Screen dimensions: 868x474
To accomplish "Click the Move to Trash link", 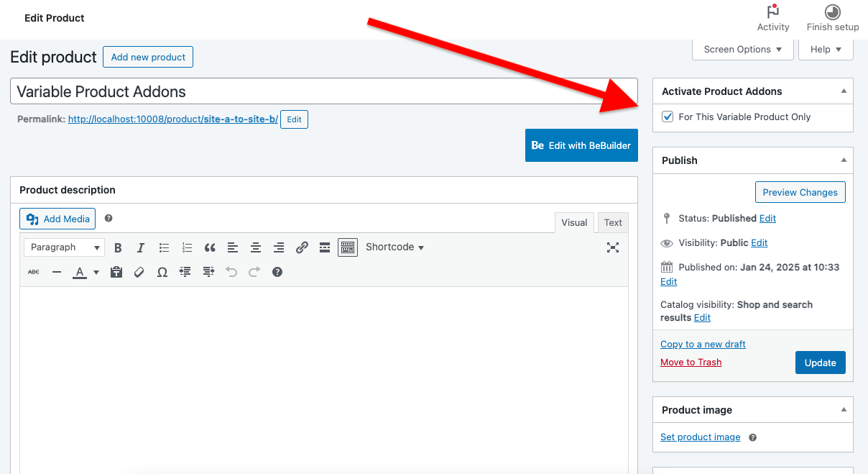I will 691,363.
